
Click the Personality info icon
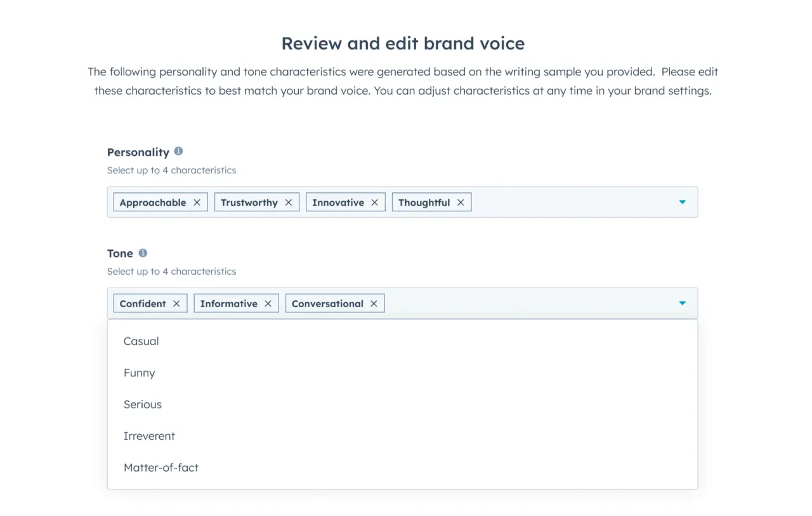[x=178, y=151]
